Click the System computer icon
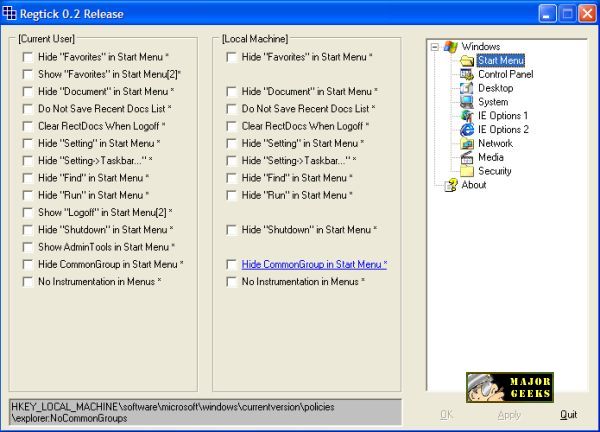Viewport: 600px width, 432px height. (467, 102)
